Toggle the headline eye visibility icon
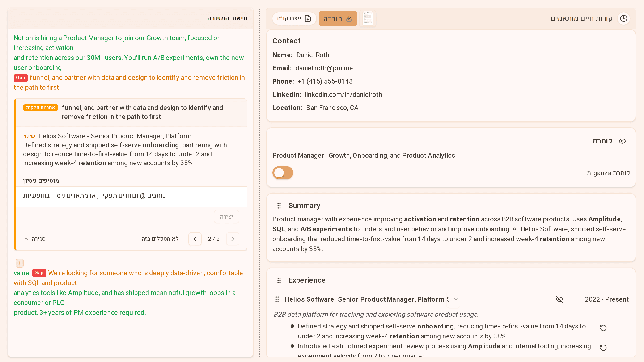The width and height of the screenshot is (644, 362). 622,141
